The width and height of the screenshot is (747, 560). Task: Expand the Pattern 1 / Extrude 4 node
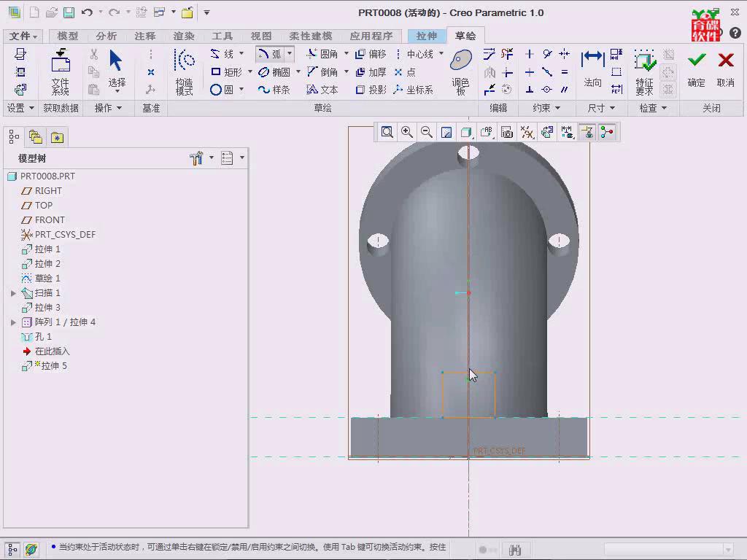(x=13, y=322)
